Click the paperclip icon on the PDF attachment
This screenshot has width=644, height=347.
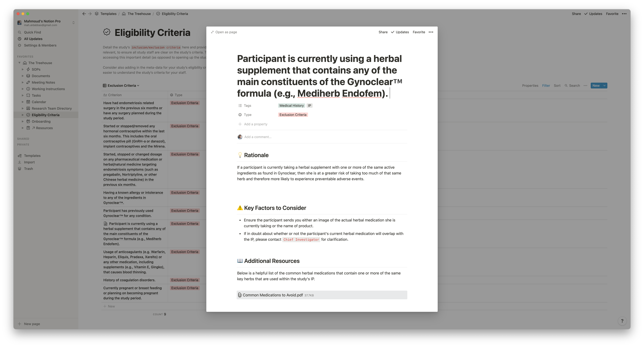pyautogui.click(x=240, y=295)
